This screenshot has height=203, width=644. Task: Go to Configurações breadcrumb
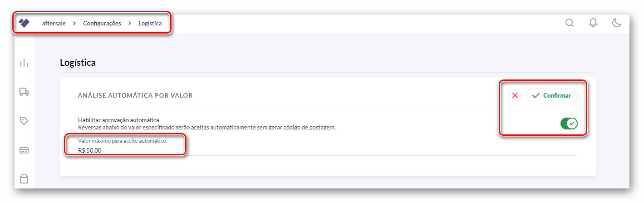click(102, 23)
